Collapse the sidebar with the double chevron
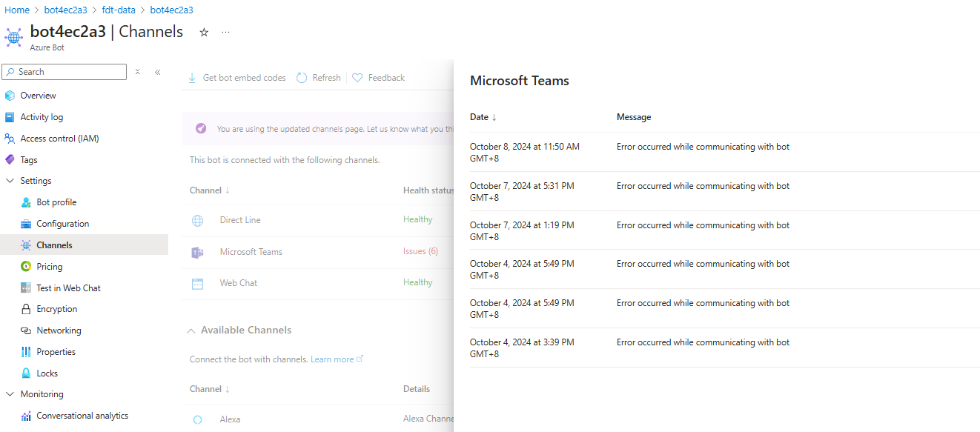Viewport: 980px width, 432px height. pyautogui.click(x=157, y=72)
